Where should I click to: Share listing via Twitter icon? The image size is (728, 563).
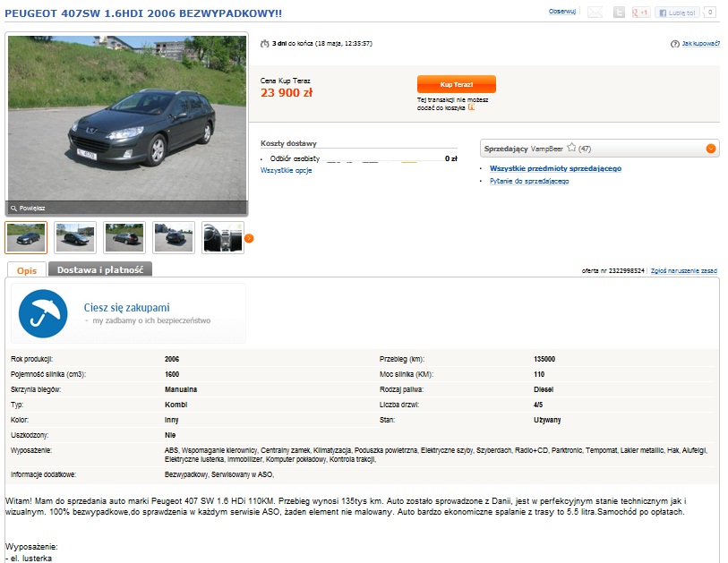tap(619, 13)
